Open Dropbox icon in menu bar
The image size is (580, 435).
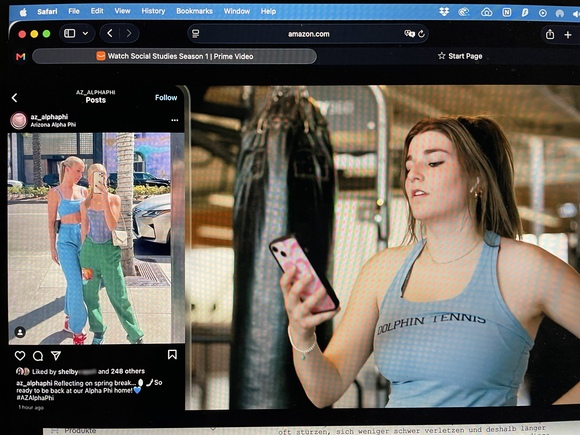pos(444,12)
